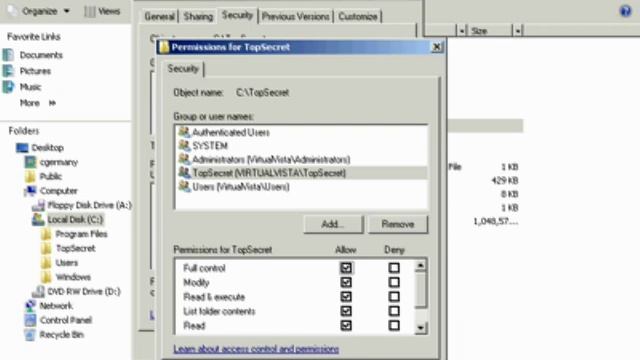The image size is (640, 360).
Task: Expand the More favorite links chevron
Action: tap(52, 103)
